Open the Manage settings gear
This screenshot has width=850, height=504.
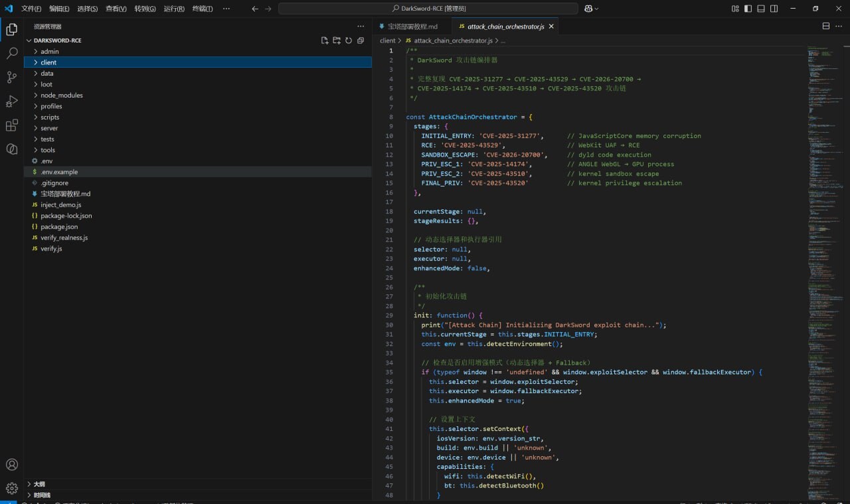pos(12,488)
